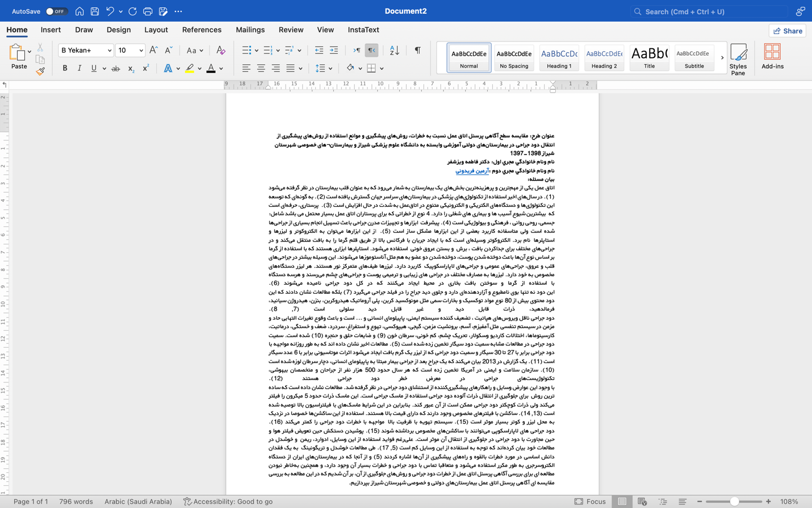Viewport: 812px width, 508px height.
Task: Set left-to-right text direction
Action: [357, 51]
